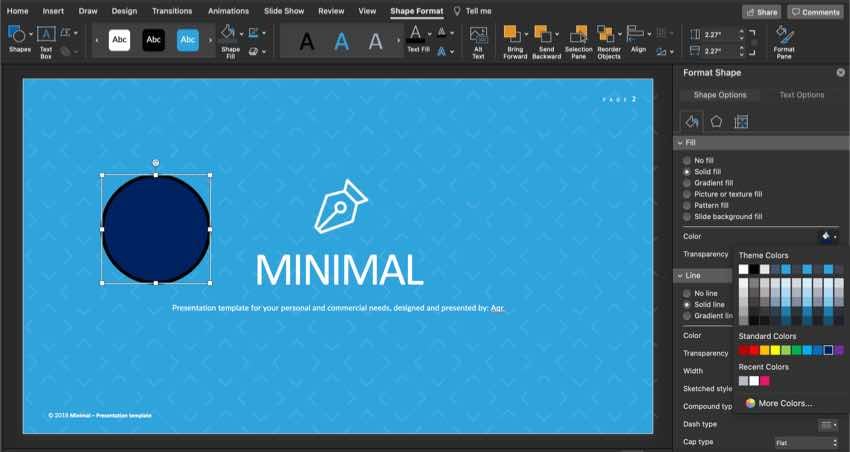
Task: Switch to the Transitions ribbon tab
Action: [171, 11]
